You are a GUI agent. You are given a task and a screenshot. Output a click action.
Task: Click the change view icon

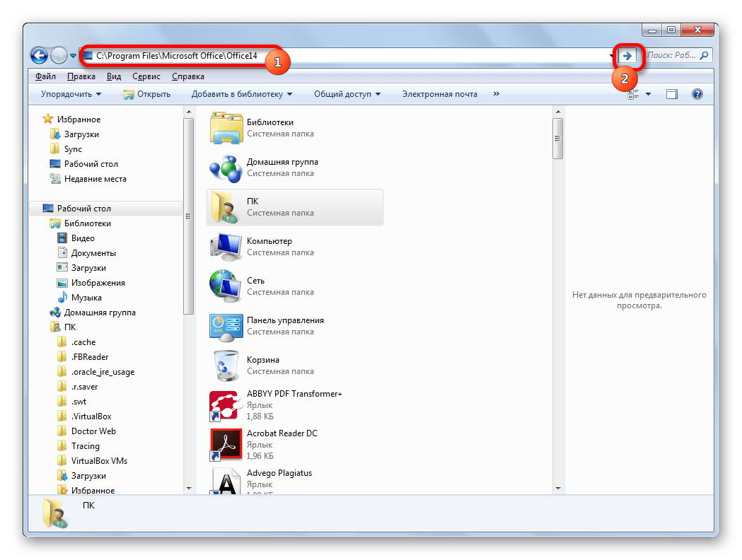[x=633, y=94]
